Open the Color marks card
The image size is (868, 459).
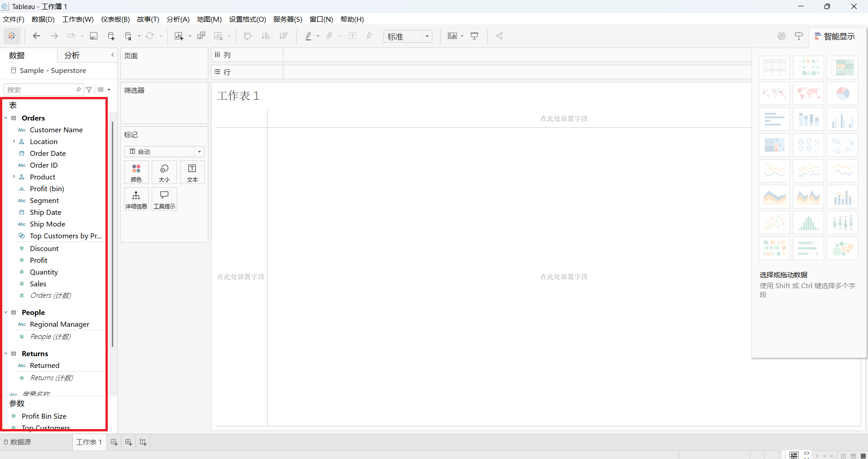click(136, 173)
